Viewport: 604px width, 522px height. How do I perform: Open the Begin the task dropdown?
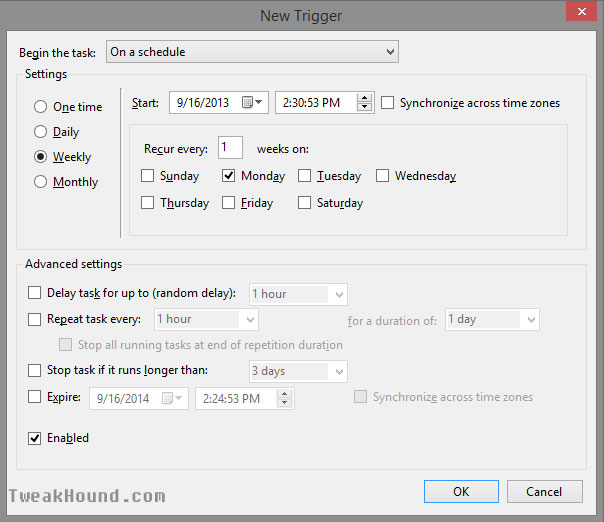(x=252, y=52)
